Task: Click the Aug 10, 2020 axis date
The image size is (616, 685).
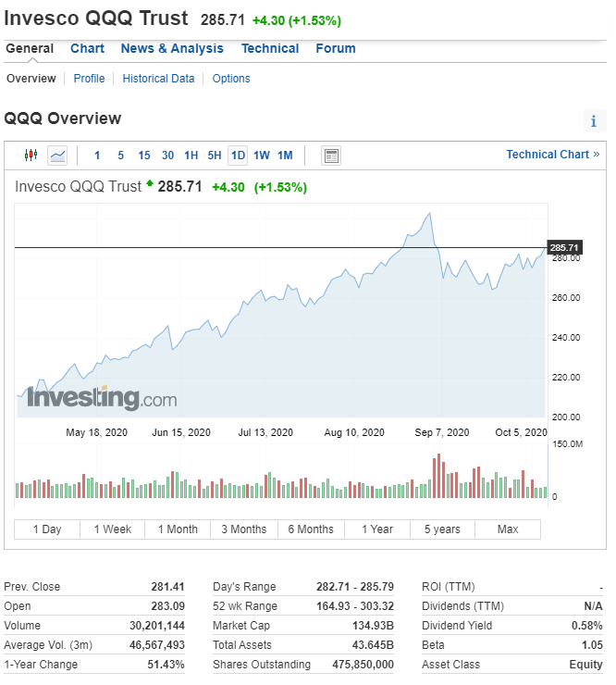Action: (x=354, y=432)
